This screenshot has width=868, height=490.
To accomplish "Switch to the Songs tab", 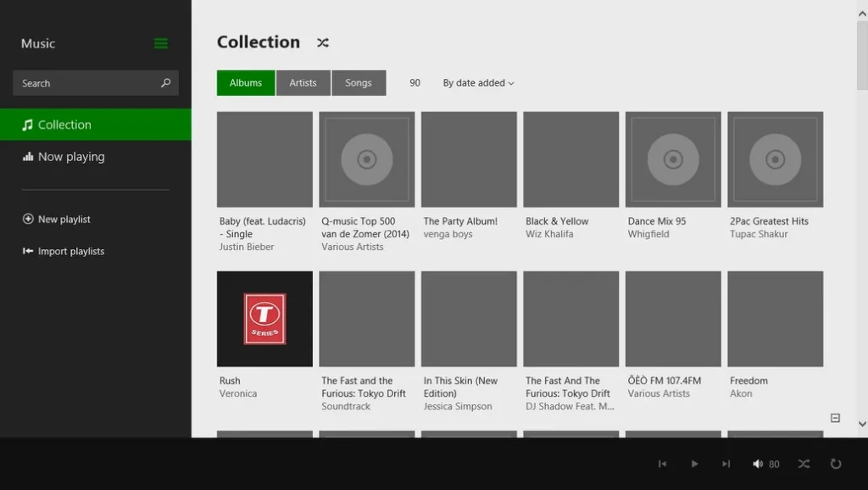I will 359,83.
